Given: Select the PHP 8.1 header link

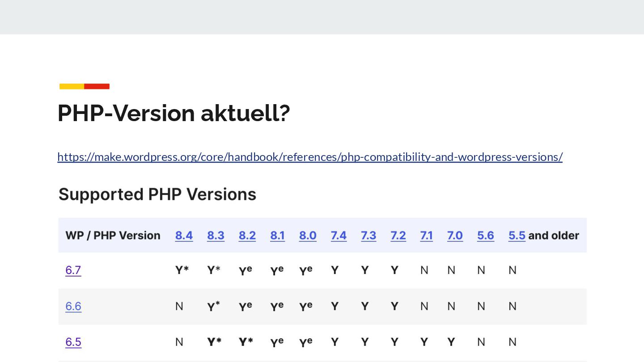Looking at the screenshot, I should pos(277,236).
